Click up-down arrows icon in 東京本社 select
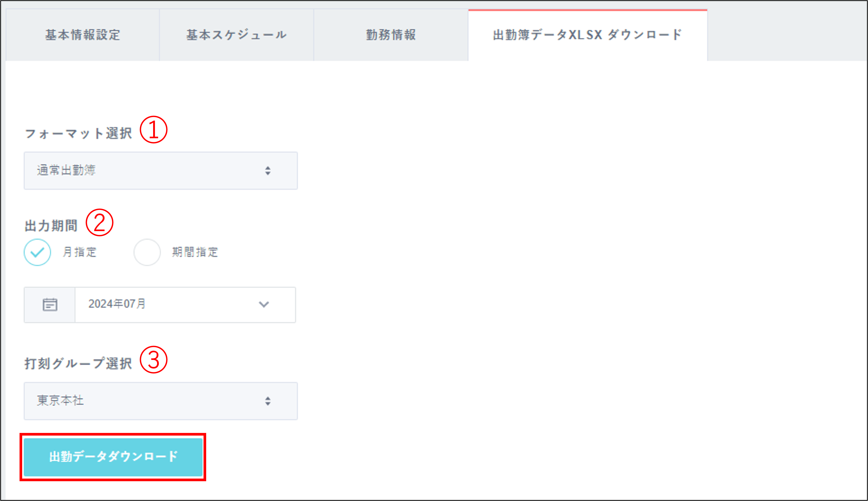 coord(267,401)
